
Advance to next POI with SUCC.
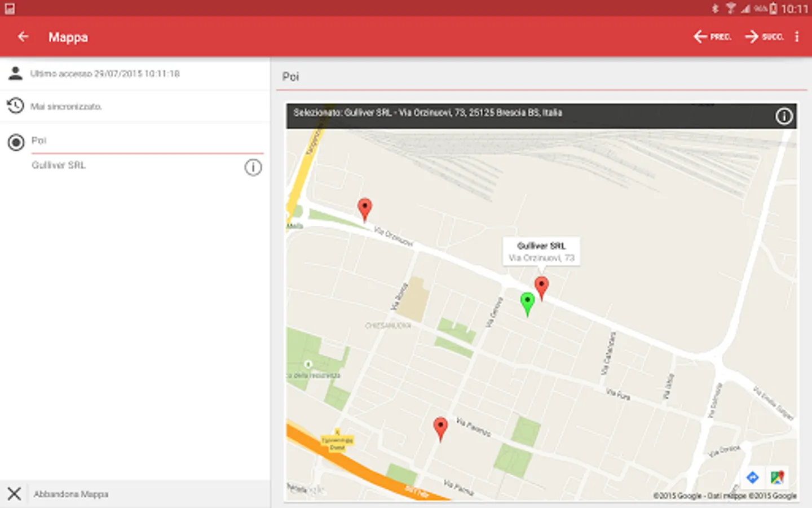[764, 37]
